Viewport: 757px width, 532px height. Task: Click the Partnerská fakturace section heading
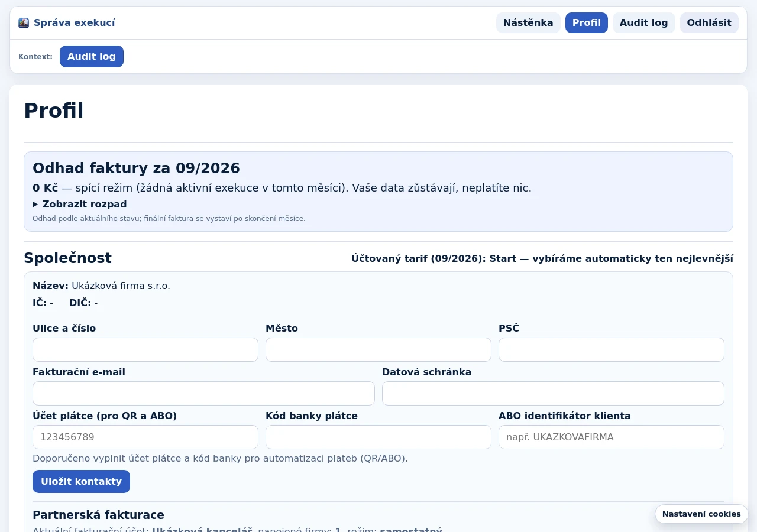98,515
